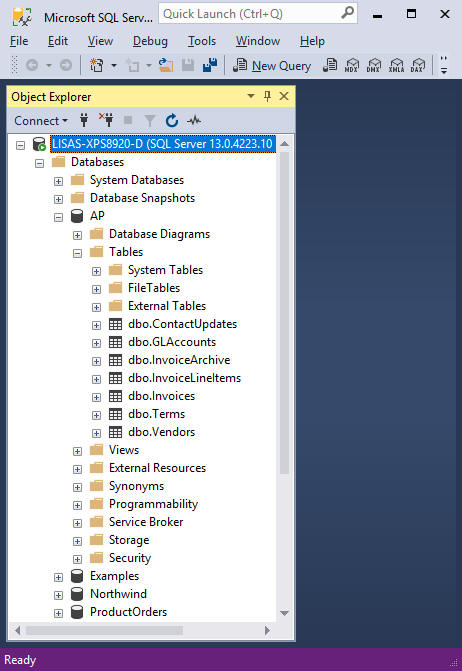Click the Save All toolbar icon

(210, 65)
